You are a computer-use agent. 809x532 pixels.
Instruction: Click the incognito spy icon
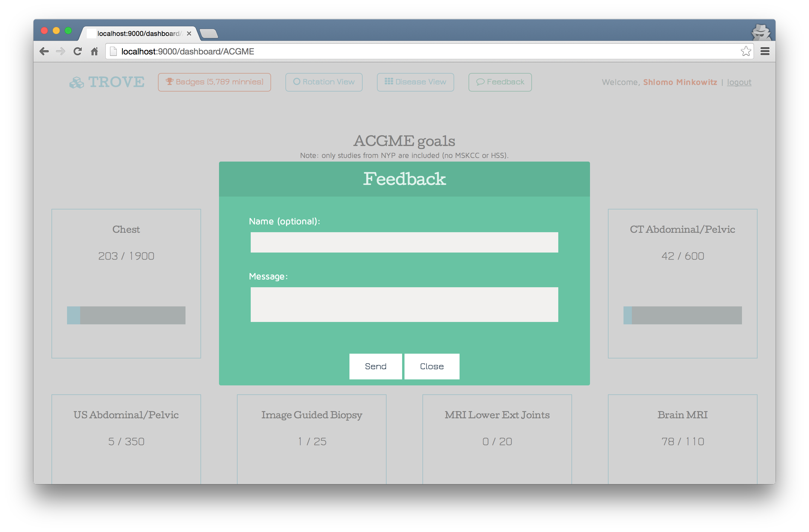[x=761, y=33]
